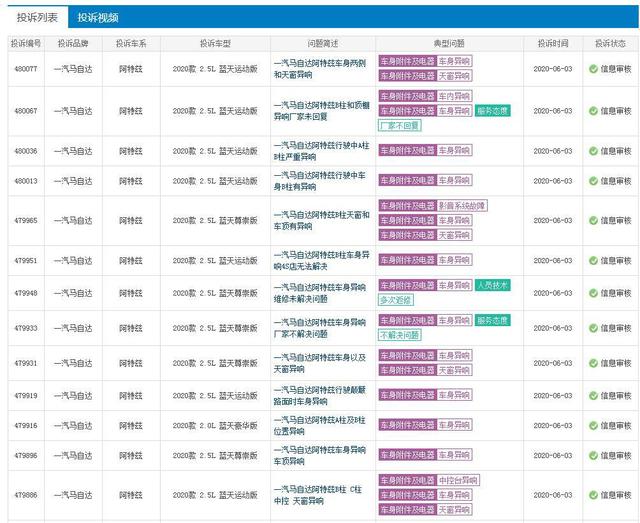
Task: Click 一汽马自达 brand in row 480013
Action: click(73, 181)
